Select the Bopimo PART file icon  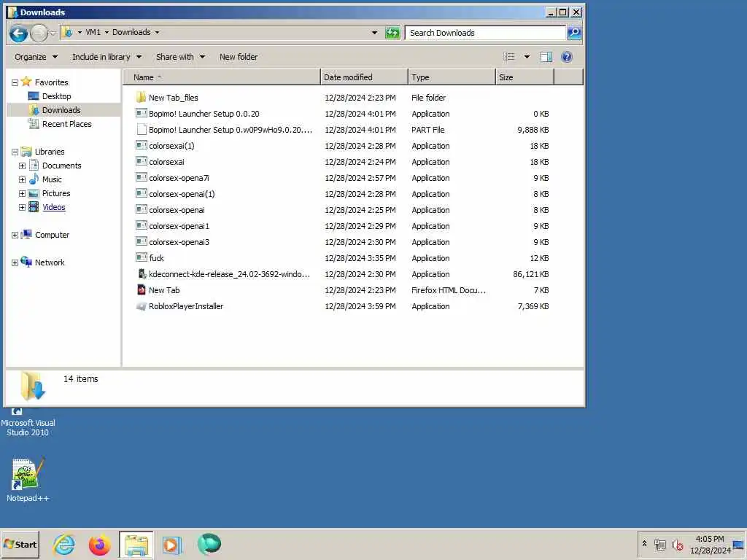141,130
